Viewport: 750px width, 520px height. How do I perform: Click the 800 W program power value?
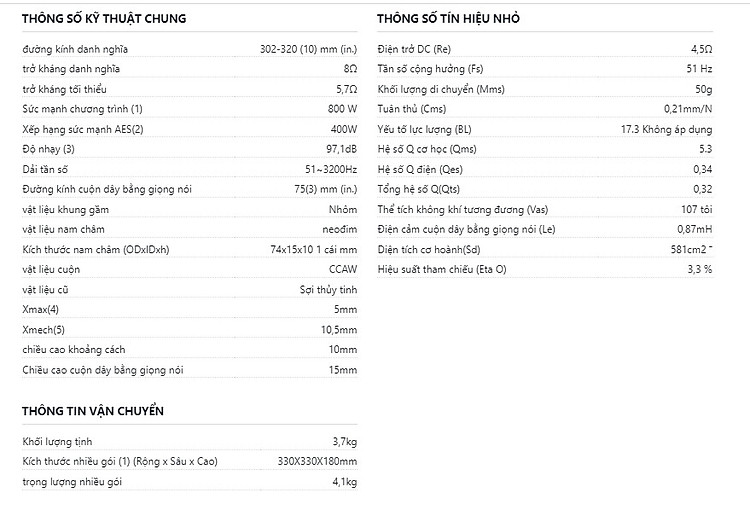click(x=341, y=109)
